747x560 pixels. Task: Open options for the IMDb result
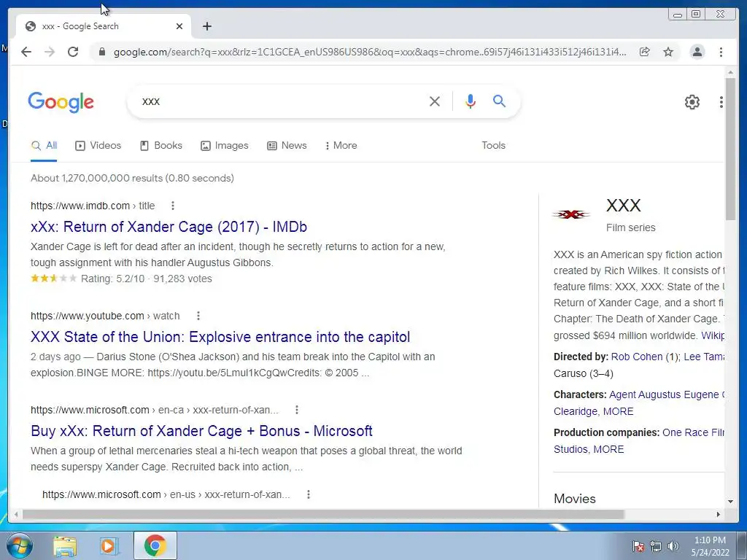(x=173, y=206)
